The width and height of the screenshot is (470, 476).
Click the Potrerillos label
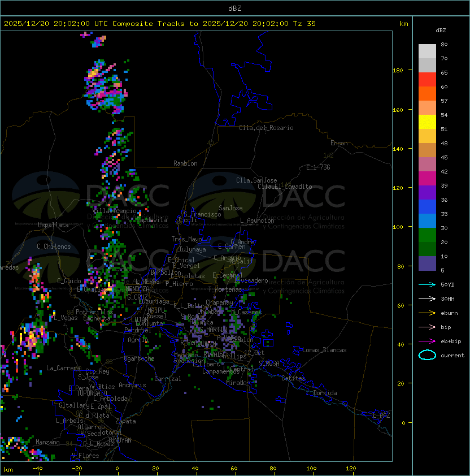[94, 312]
